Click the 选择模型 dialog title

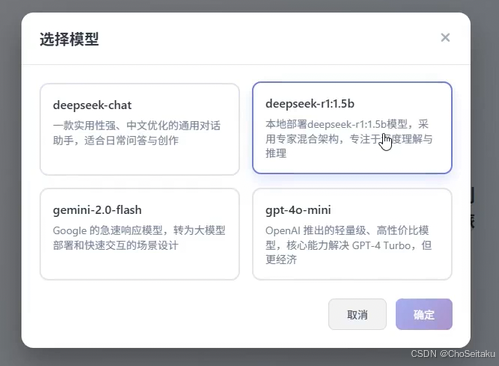(69, 39)
